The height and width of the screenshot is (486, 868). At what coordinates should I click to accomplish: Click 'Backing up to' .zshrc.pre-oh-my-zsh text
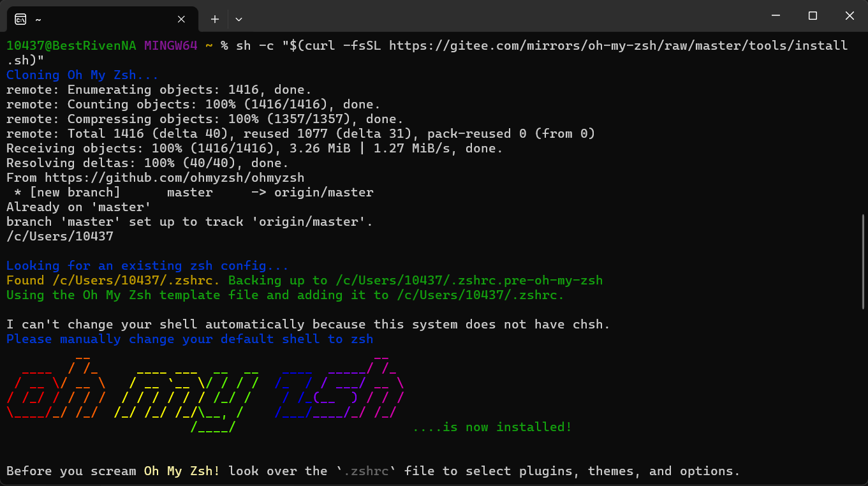pos(415,280)
